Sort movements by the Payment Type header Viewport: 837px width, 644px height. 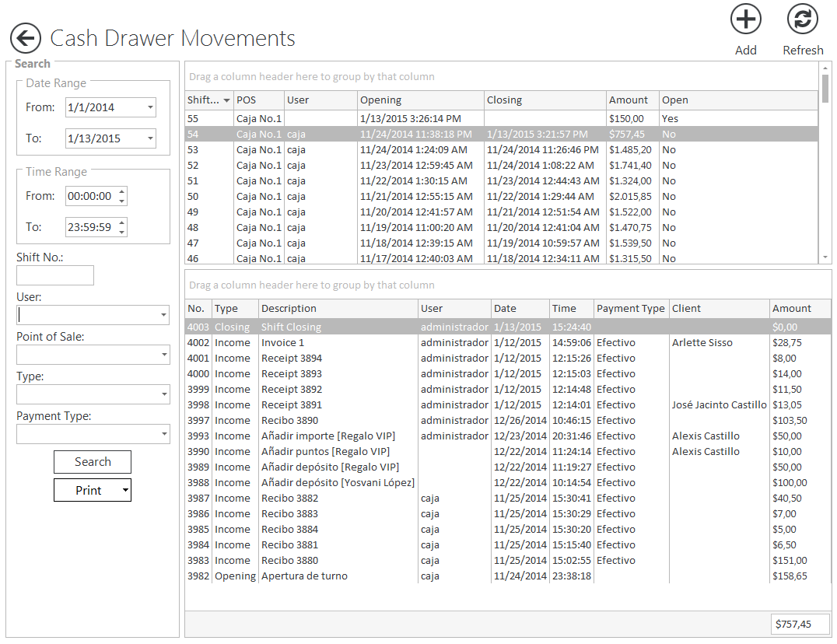click(x=630, y=309)
